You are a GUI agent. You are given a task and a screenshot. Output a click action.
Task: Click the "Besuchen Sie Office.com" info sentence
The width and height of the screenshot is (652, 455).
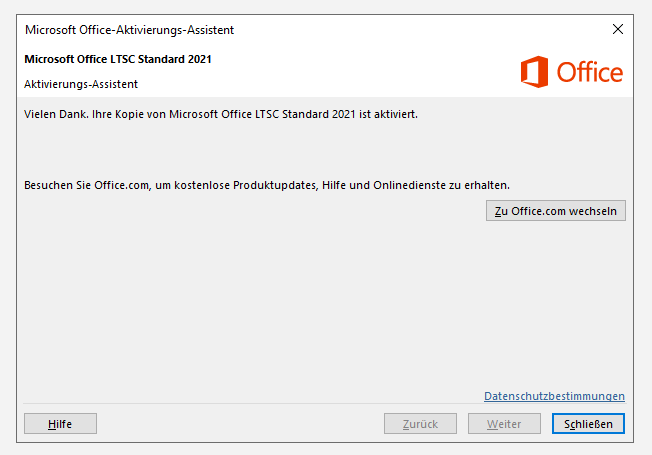tap(267, 185)
